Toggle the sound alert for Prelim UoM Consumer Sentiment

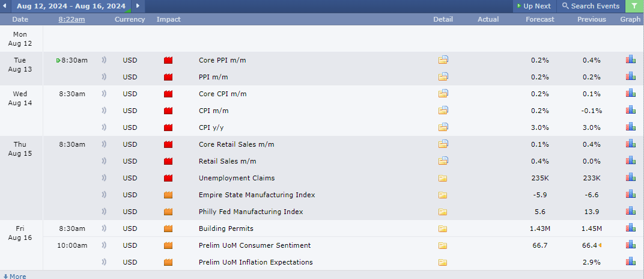[x=104, y=245]
